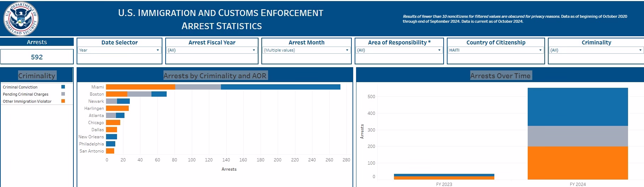Screen dimensions: 644x187
Task: Click the Criminal Conviction legend label
Action: click(20, 87)
